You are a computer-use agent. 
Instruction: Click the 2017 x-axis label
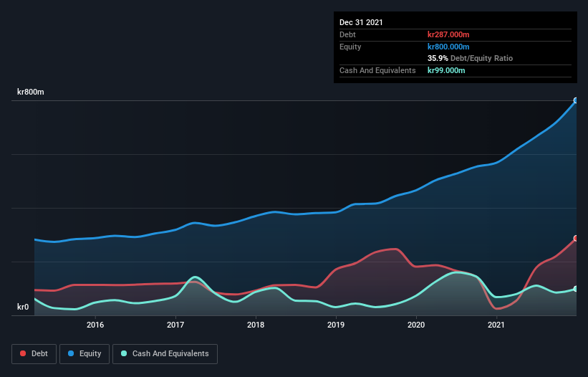175,325
